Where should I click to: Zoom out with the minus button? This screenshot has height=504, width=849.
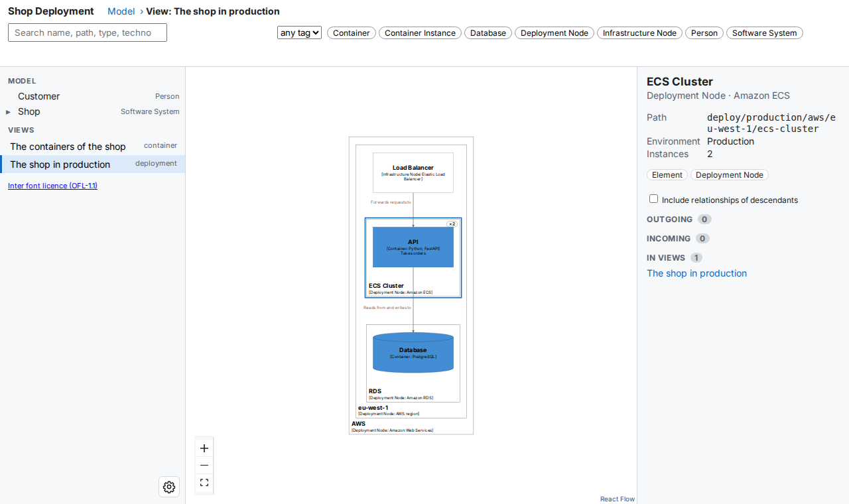(x=204, y=466)
